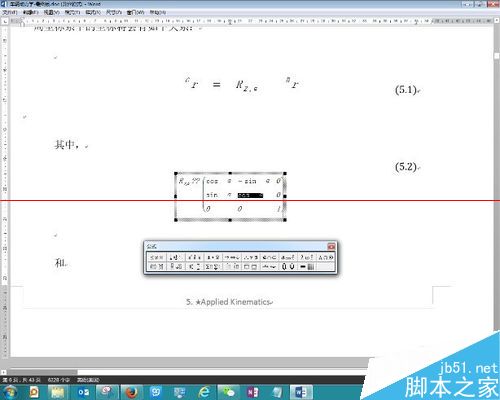Open the Windows Start menu
The height and width of the screenshot is (400, 500).
click(x=10, y=392)
